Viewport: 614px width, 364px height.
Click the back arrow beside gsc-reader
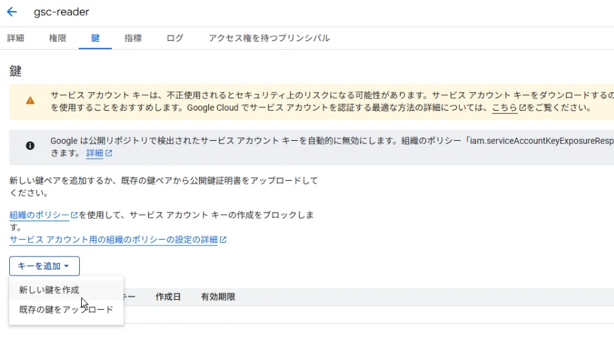tap(12, 12)
